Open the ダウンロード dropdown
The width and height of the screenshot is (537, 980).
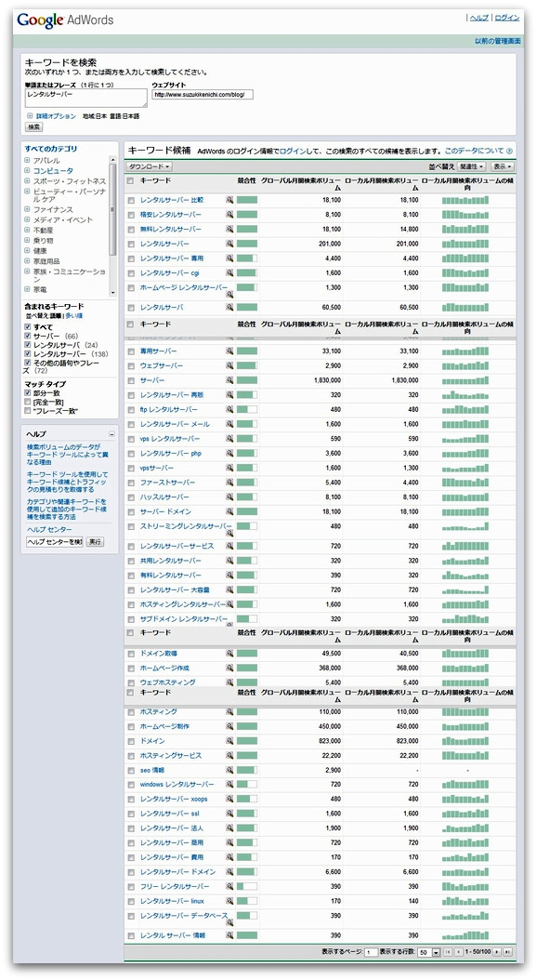(150, 166)
